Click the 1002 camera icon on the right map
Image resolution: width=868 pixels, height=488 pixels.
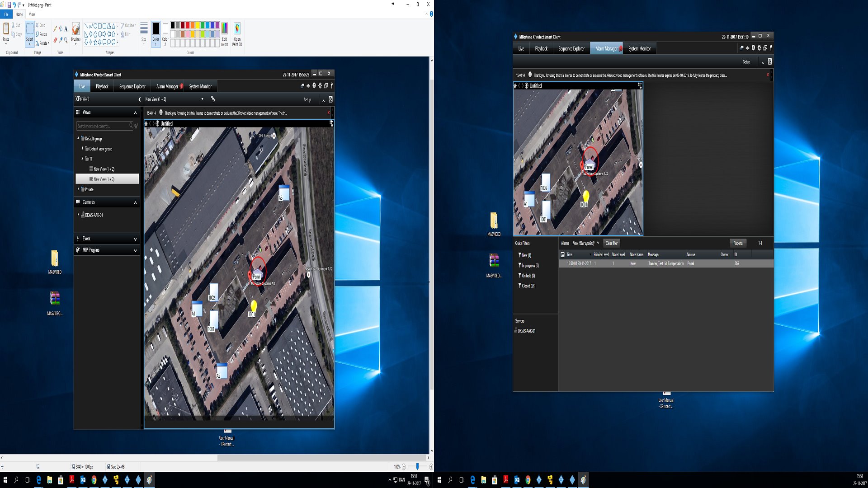pyautogui.click(x=546, y=182)
